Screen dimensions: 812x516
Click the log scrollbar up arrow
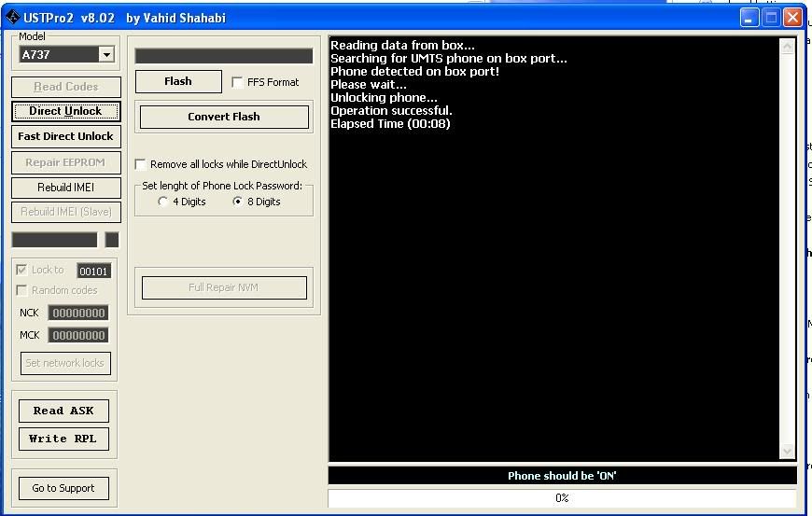[787, 47]
